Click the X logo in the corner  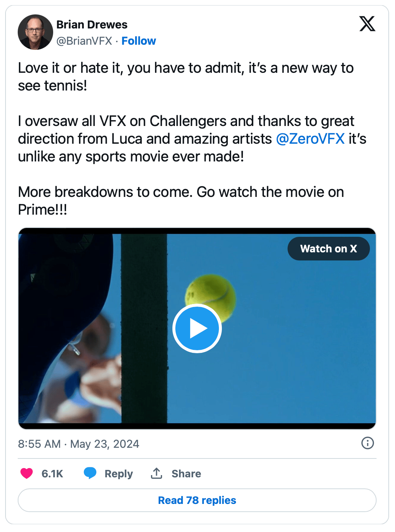click(x=367, y=24)
